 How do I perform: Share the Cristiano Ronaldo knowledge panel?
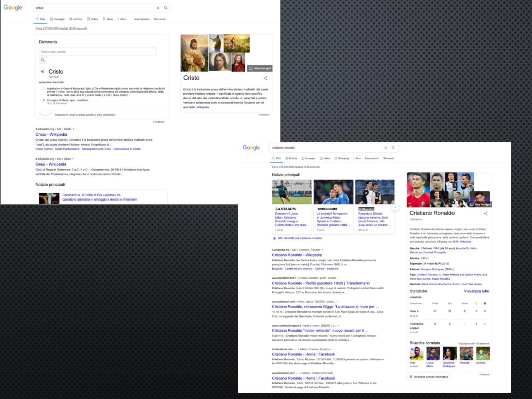pyautogui.click(x=485, y=213)
